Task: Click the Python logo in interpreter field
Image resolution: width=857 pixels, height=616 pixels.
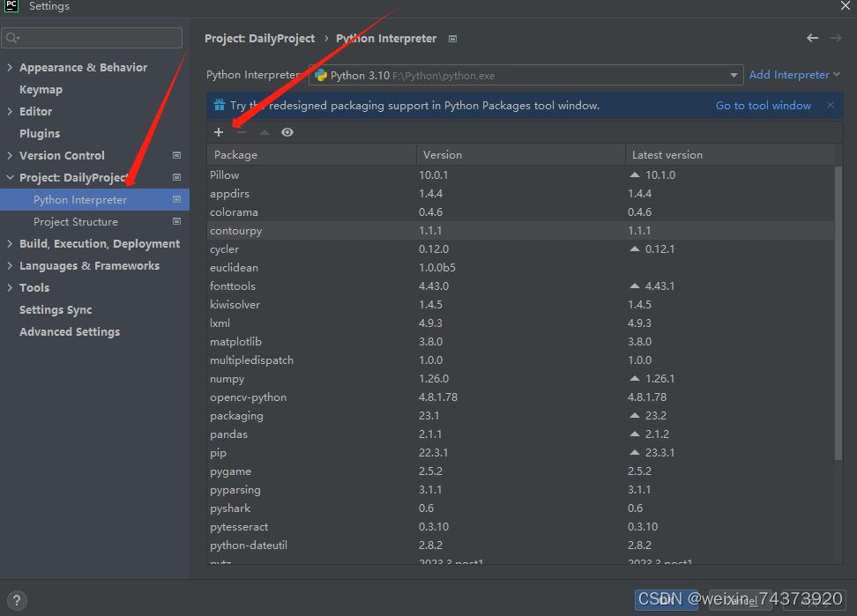Action: (x=321, y=76)
